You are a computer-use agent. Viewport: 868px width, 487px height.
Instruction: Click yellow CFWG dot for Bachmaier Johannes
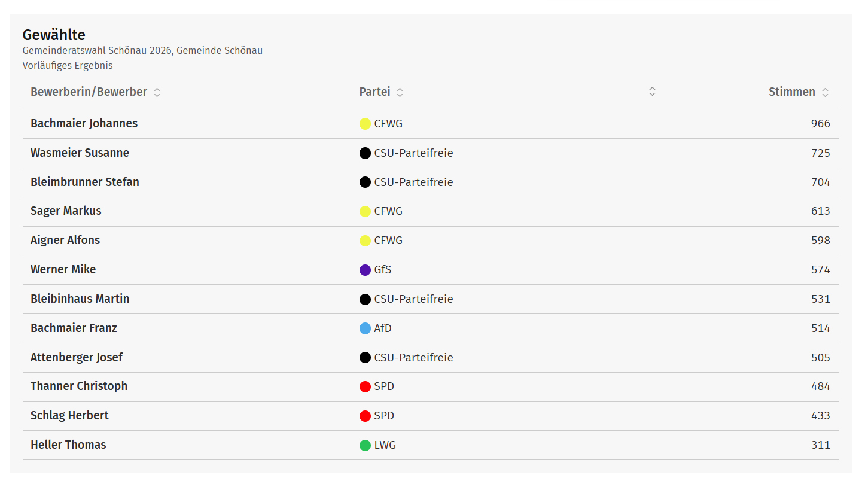[x=365, y=124]
